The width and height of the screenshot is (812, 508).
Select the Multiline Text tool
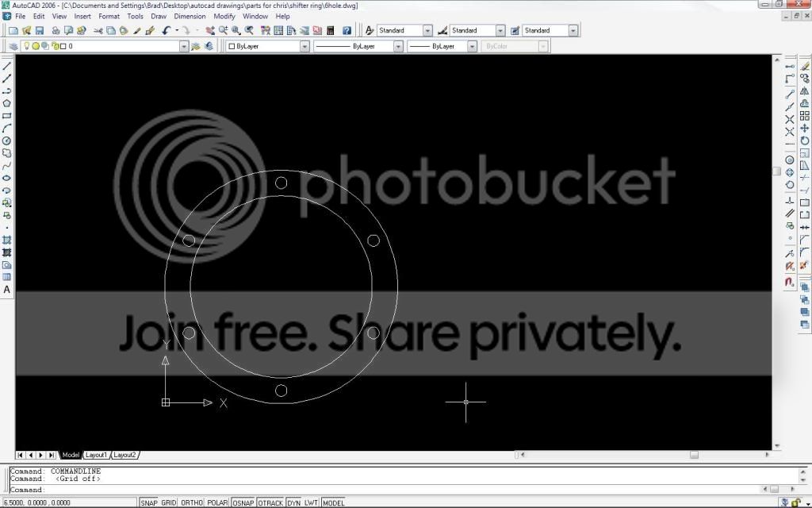(x=6, y=290)
